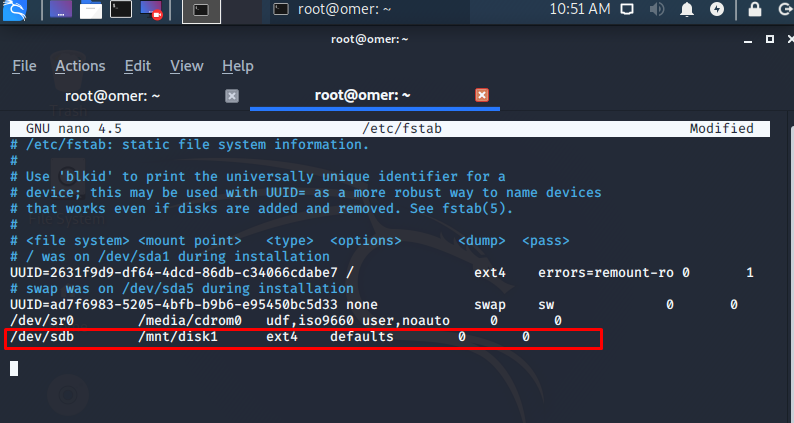
Task: Click the screen recorder panel icon
Action: (x=151, y=10)
